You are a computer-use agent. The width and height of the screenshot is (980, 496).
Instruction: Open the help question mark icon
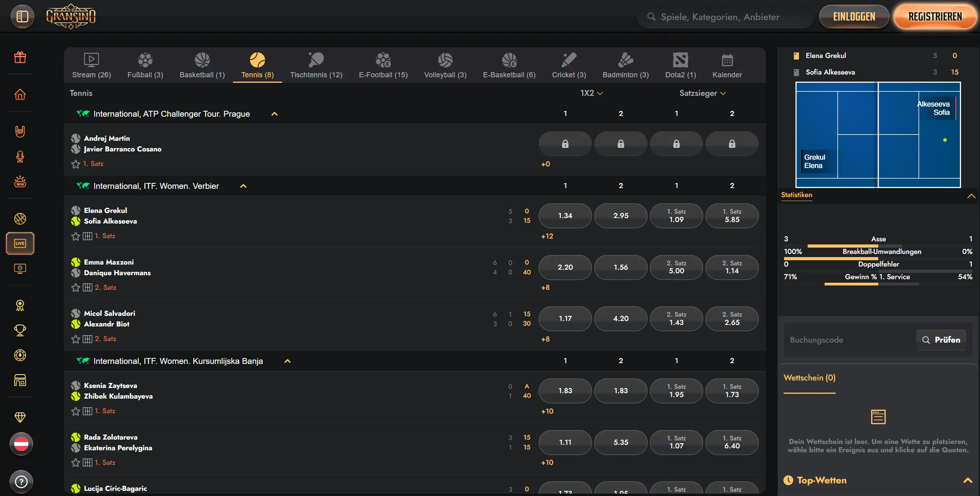(x=21, y=481)
